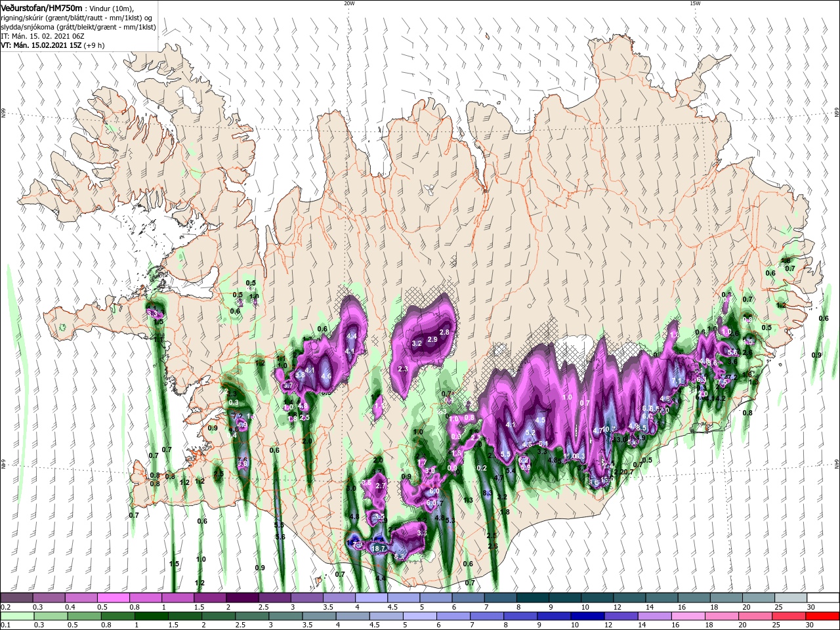Click the darkest green 1–1.5 lower legend swatch
Image resolution: width=840 pixels, height=630 pixels.
pos(152,616)
